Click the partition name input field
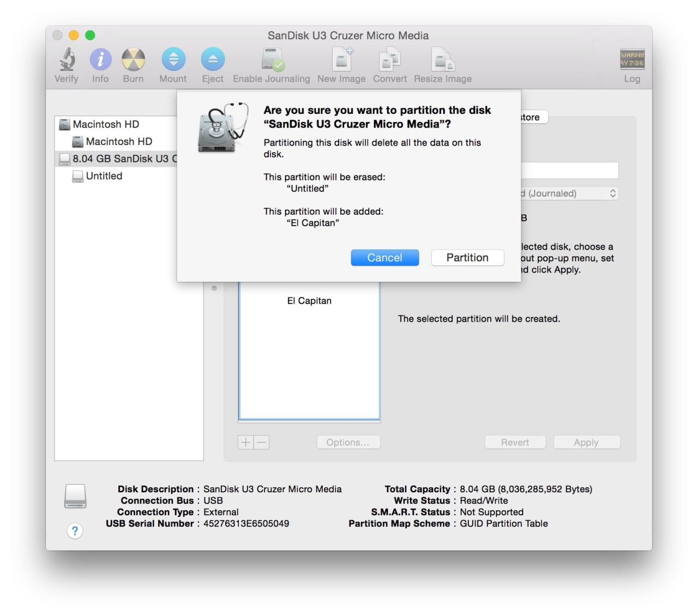This screenshot has height=616, width=698. (569, 170)
